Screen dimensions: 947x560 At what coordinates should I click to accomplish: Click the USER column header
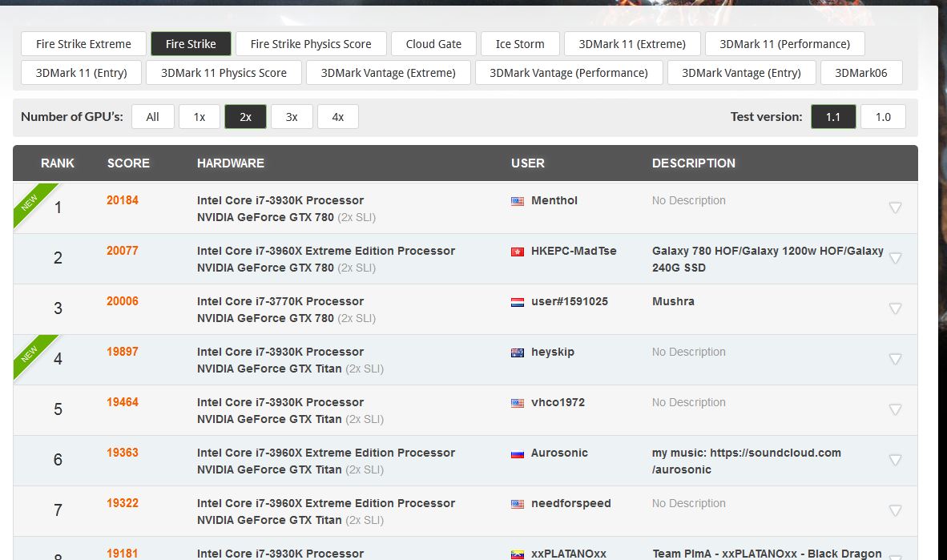(x=528, y=163)
